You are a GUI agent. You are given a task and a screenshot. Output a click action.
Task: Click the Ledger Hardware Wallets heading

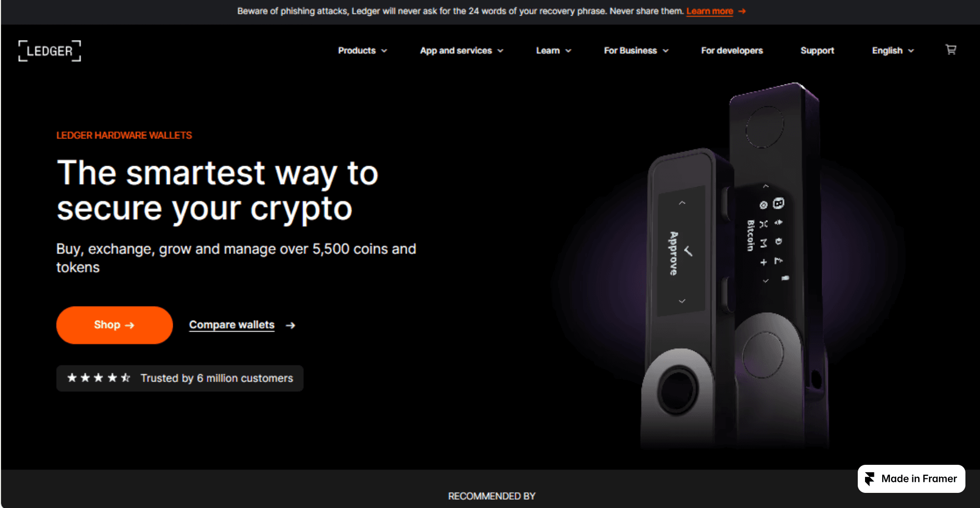124,135
